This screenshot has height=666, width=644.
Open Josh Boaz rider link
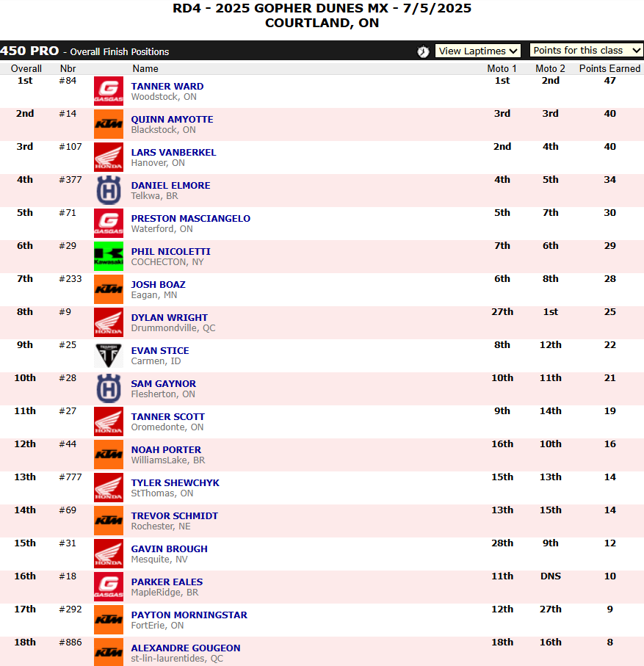click(159, 285)
